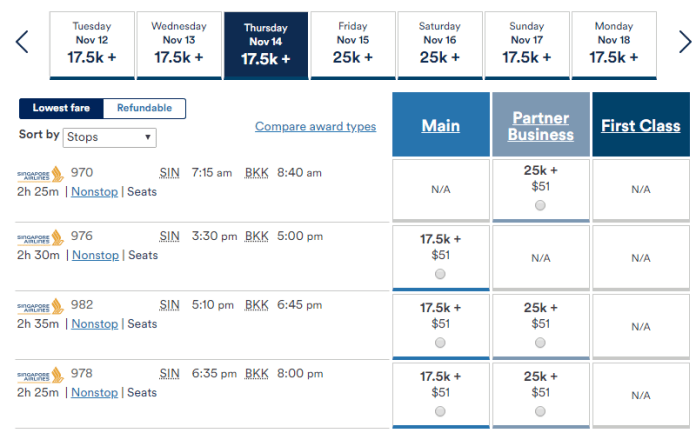
Task: Select Lowest fare toggle option
Action: point(61,108)
